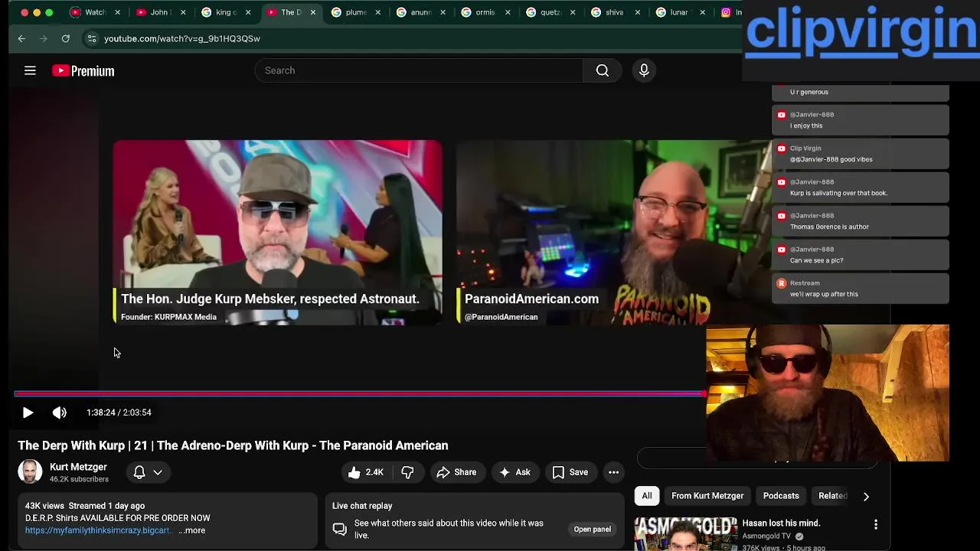Expand description with ...more
Image resolution: width=980 pixels, height=551 pixels.
click(192, 530)
